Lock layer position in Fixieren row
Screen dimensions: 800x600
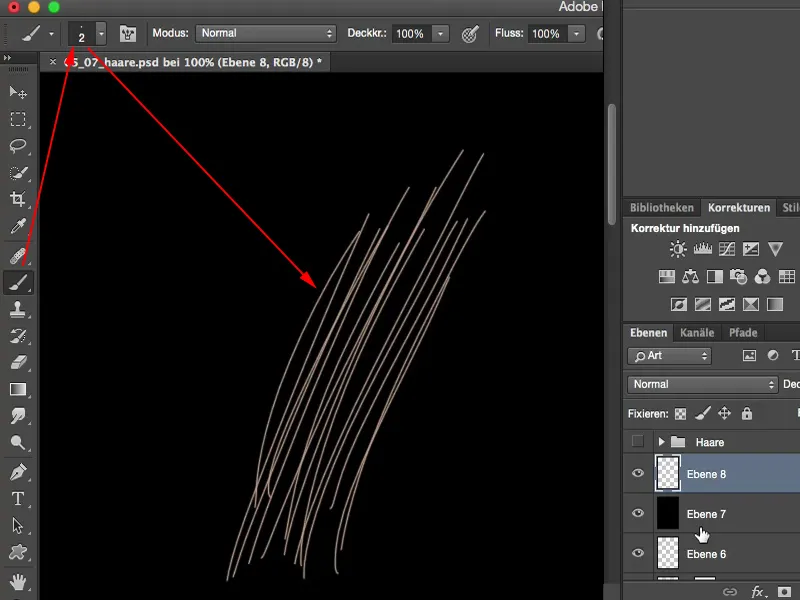724,413
